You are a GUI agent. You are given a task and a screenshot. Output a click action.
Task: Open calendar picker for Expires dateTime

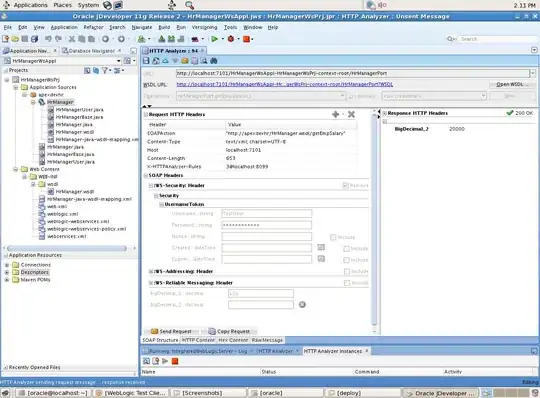click(321, 259)
